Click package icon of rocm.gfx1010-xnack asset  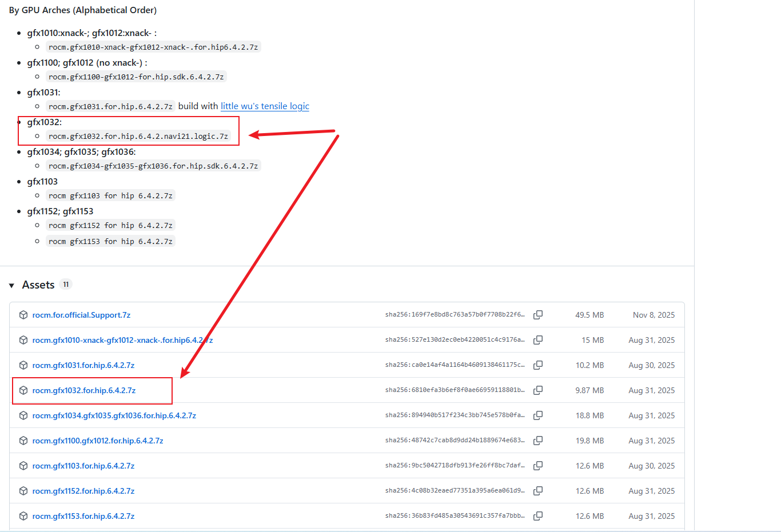point(23,340)
